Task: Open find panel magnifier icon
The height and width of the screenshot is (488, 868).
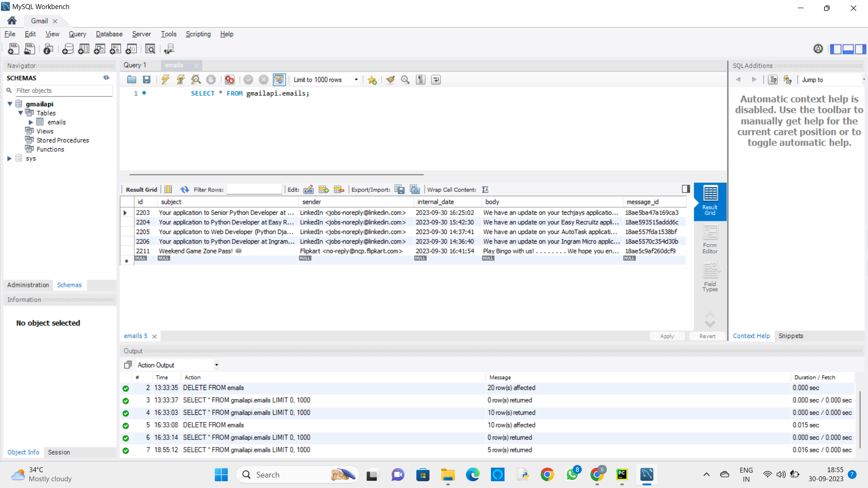Action: click(406, 80)
